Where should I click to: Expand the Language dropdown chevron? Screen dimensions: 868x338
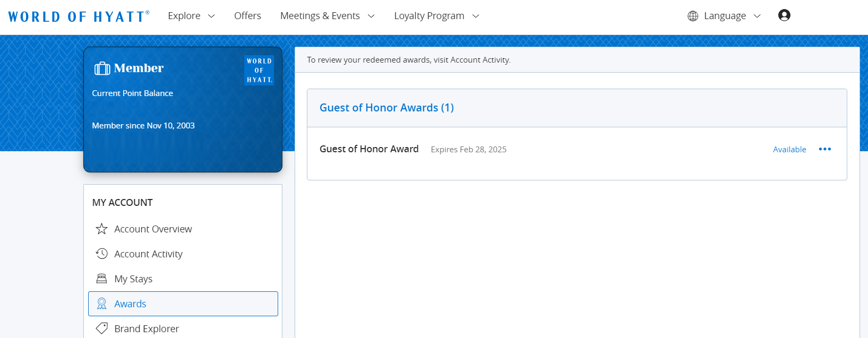point(757,16)
